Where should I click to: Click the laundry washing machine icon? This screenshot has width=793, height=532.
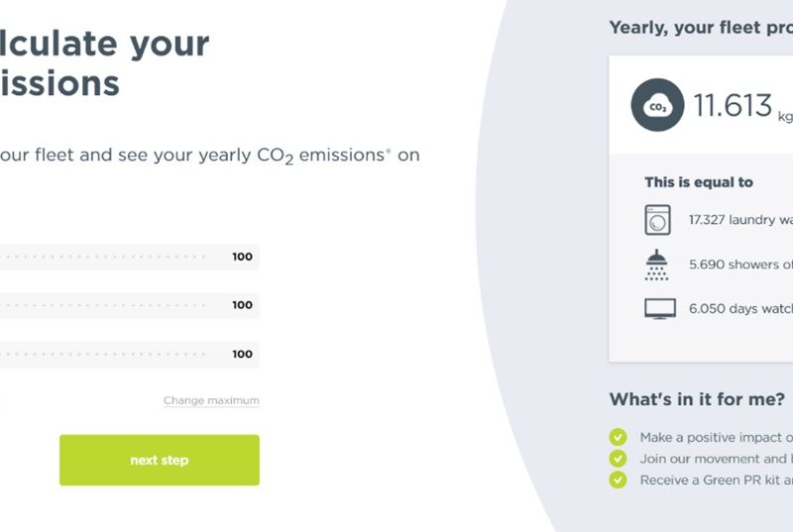[x=657, y=220]
